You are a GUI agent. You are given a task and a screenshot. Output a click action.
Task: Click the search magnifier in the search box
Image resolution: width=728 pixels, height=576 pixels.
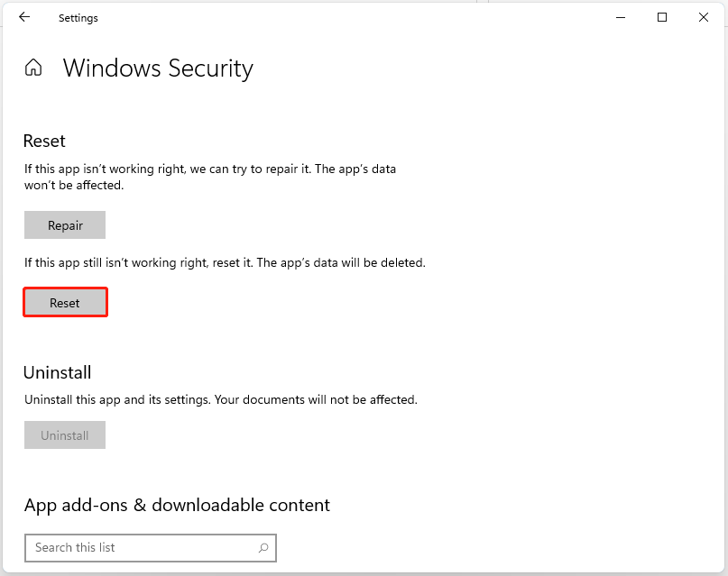coord(263,548)
